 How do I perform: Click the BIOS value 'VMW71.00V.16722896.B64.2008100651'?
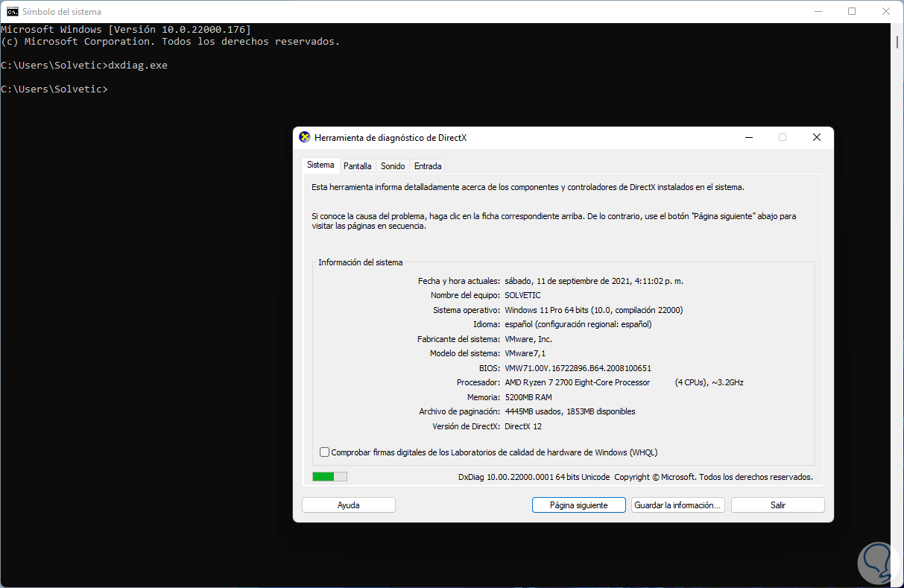(578, 367)
